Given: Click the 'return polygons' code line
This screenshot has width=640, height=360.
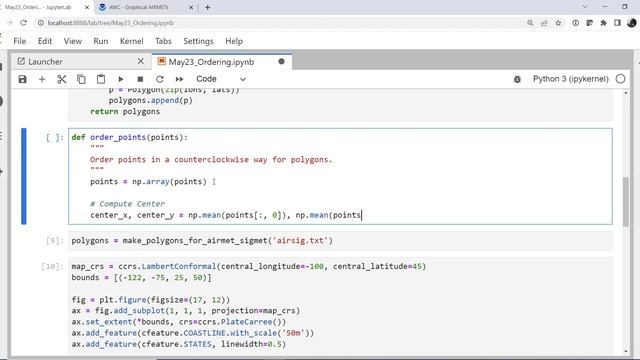Looking at the screenshot, I should point(125,111).
